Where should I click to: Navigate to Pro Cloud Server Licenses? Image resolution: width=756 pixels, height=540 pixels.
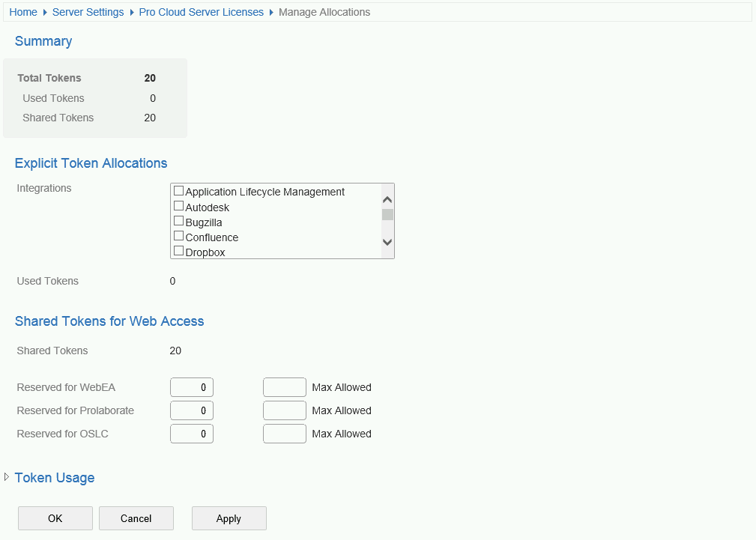pyautogui.click(x=201, y=12)
